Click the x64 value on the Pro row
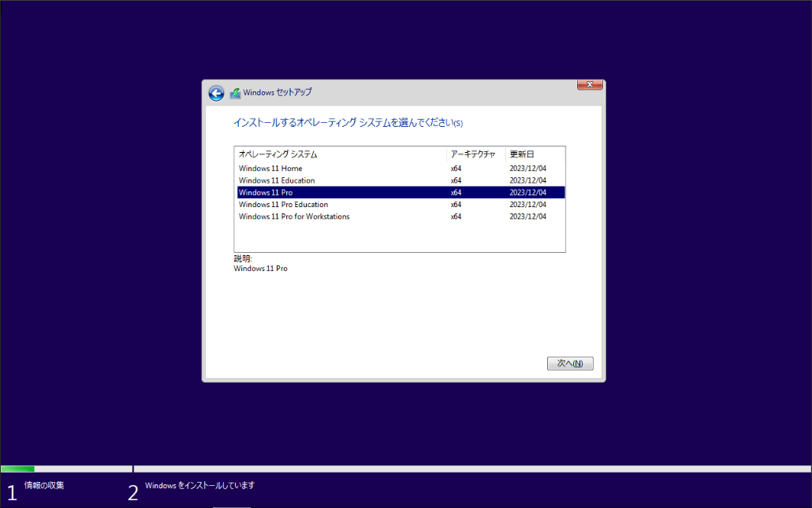The image size is (812, 508). pos(456,192)
